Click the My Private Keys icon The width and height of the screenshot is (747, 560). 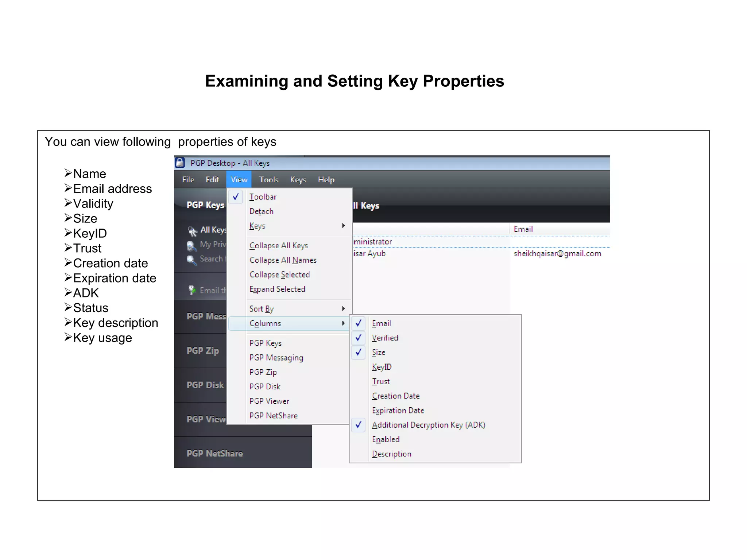point(191,246)
